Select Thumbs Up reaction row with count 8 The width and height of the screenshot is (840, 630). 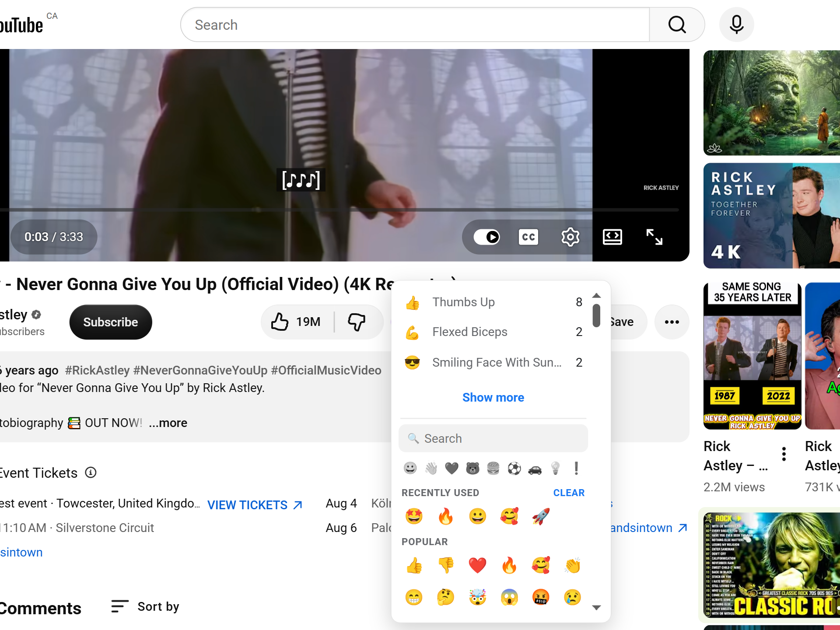click(493, 302)
